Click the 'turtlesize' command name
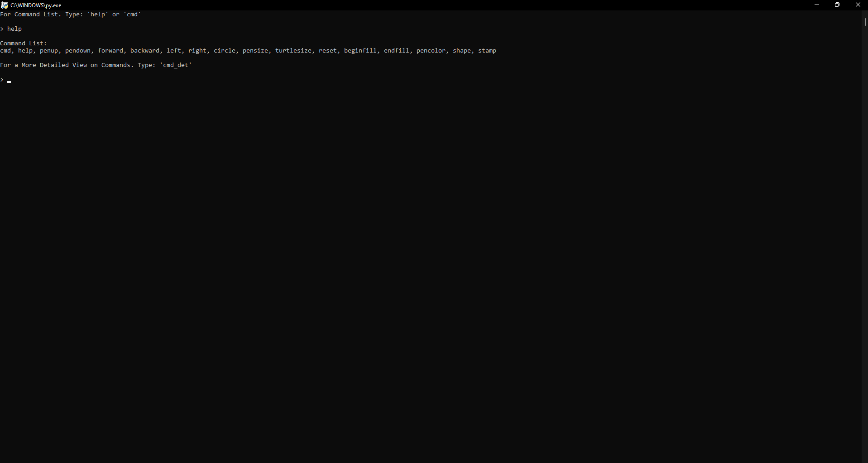The image size is (868, 463). (x=293, y=51)
